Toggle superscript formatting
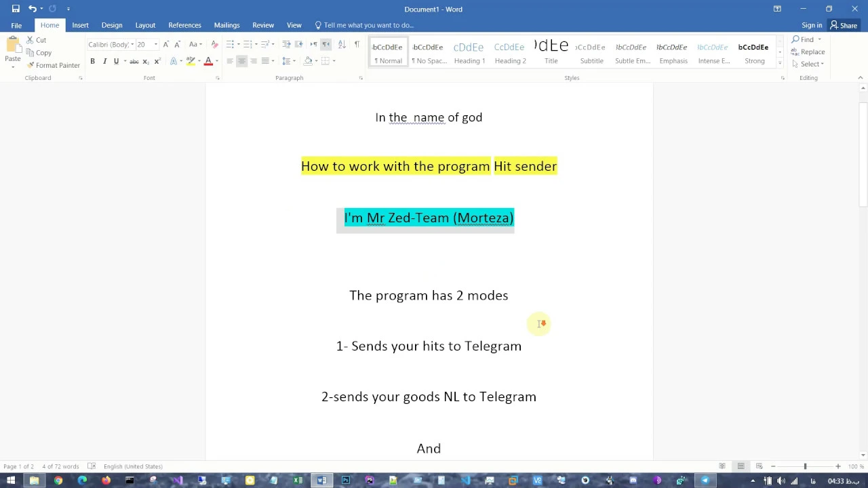Viewport: 868px width, 488px height. point(157,61)
